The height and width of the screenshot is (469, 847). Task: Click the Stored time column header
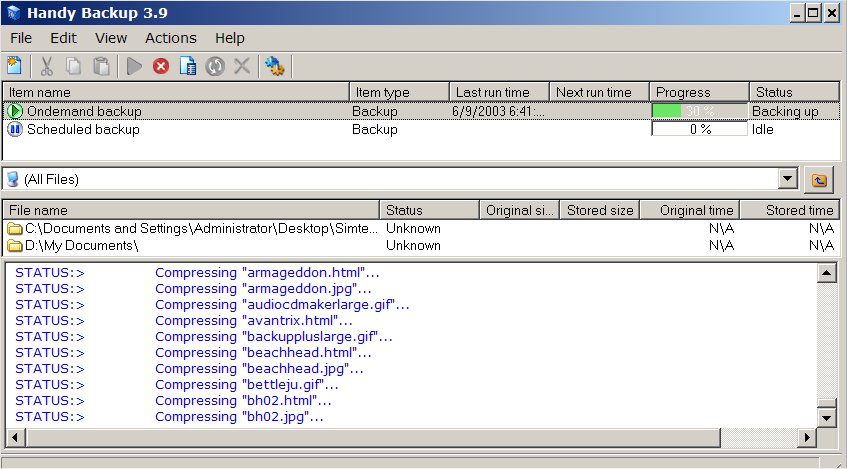point(790,210)
